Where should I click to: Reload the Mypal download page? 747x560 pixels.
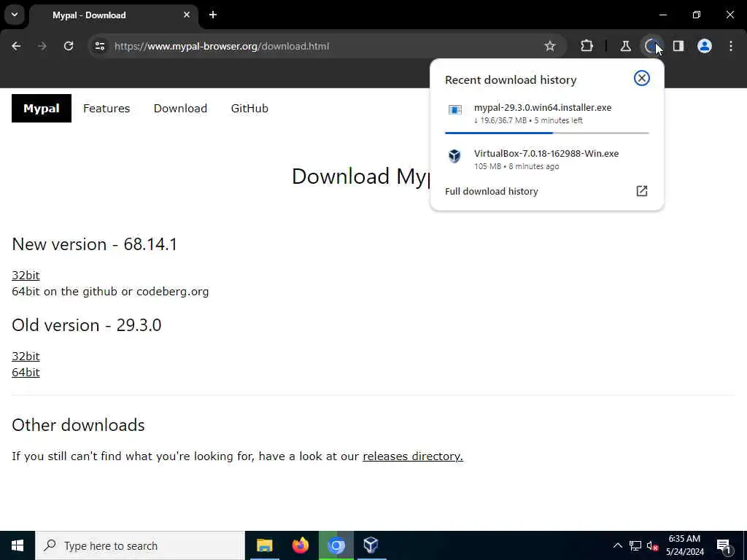pyautogui.click(x=69, y=46)
